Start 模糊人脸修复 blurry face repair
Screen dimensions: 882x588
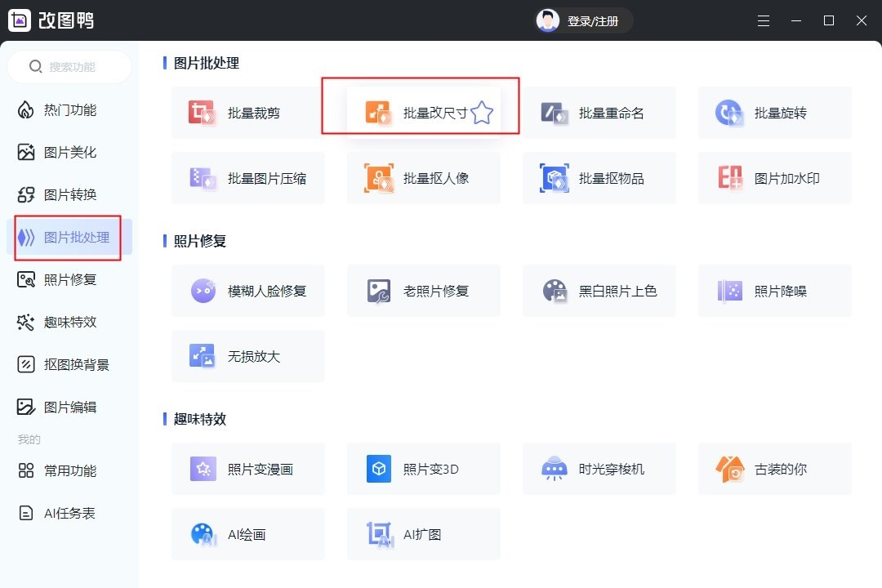[x=248, y=290]
